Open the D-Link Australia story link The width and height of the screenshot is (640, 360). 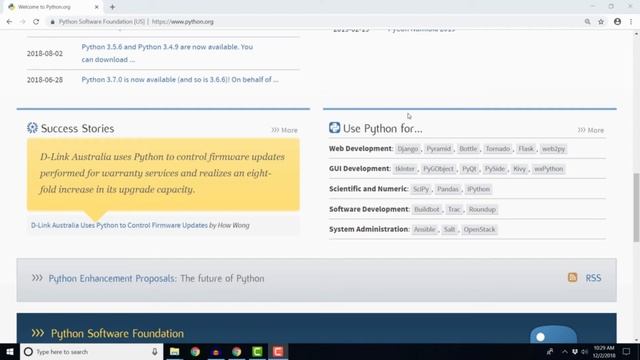coord(119,225)
